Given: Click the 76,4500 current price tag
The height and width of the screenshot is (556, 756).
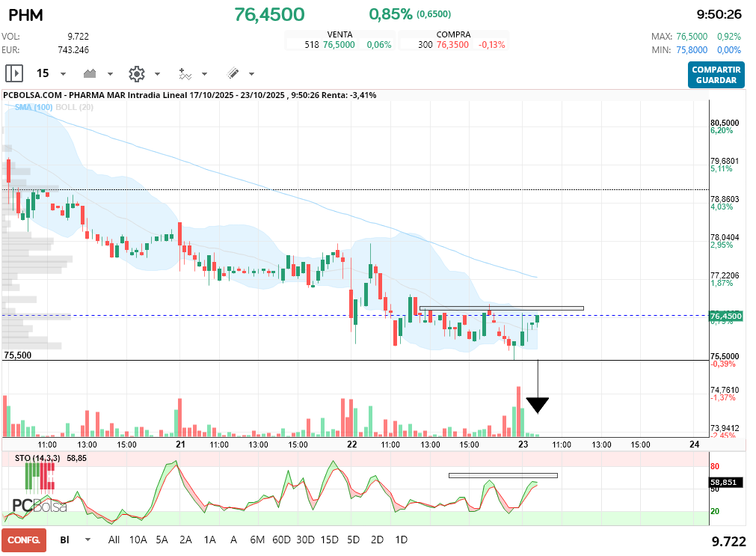Looking at the screenshot, I should click(726, 316).
